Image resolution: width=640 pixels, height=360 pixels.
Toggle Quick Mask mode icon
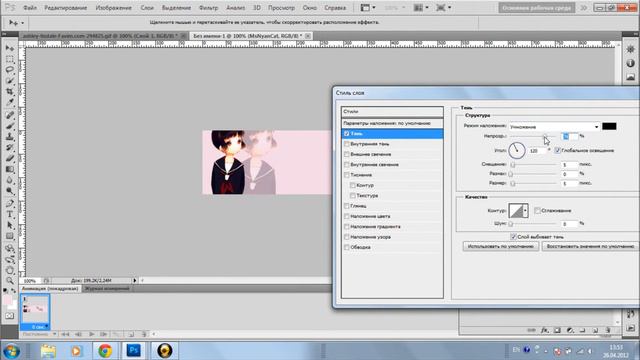tap(10, 316)
